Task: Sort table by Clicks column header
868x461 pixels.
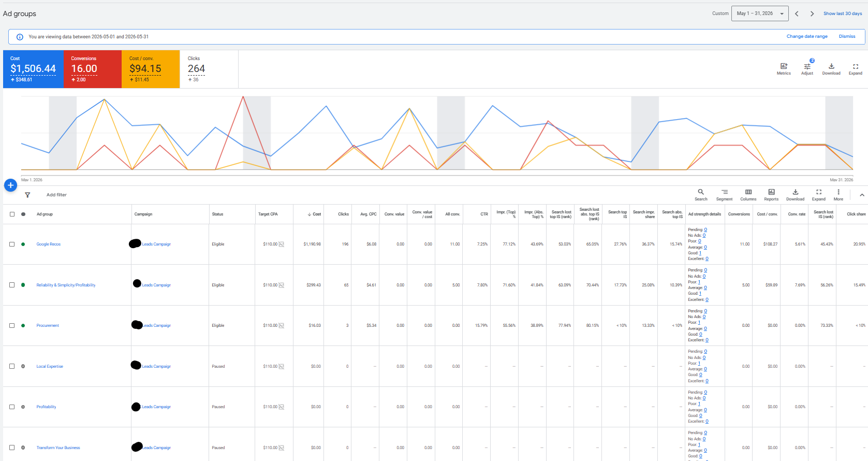Action: pyautogui.click(x=344, y=214)
